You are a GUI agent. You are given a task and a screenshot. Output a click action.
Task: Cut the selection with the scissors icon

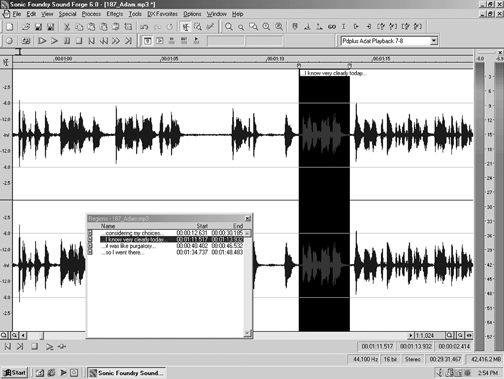tap(67, 27)
